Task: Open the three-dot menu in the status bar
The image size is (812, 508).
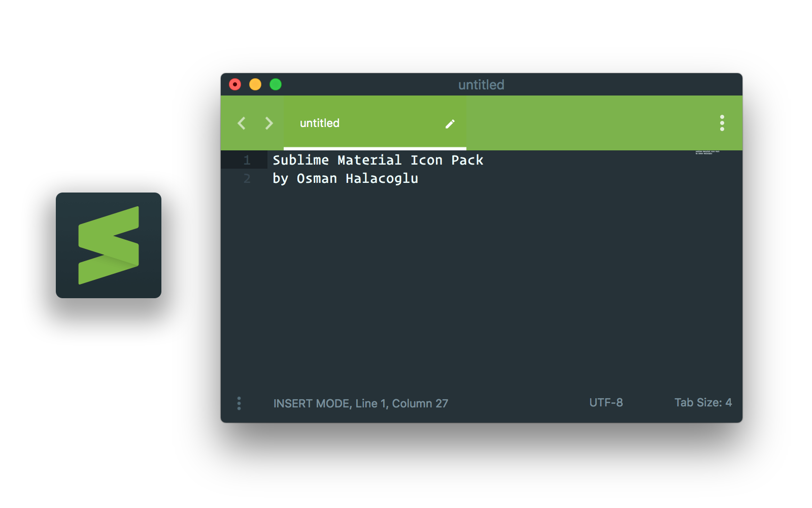Action: click(239, 403)
